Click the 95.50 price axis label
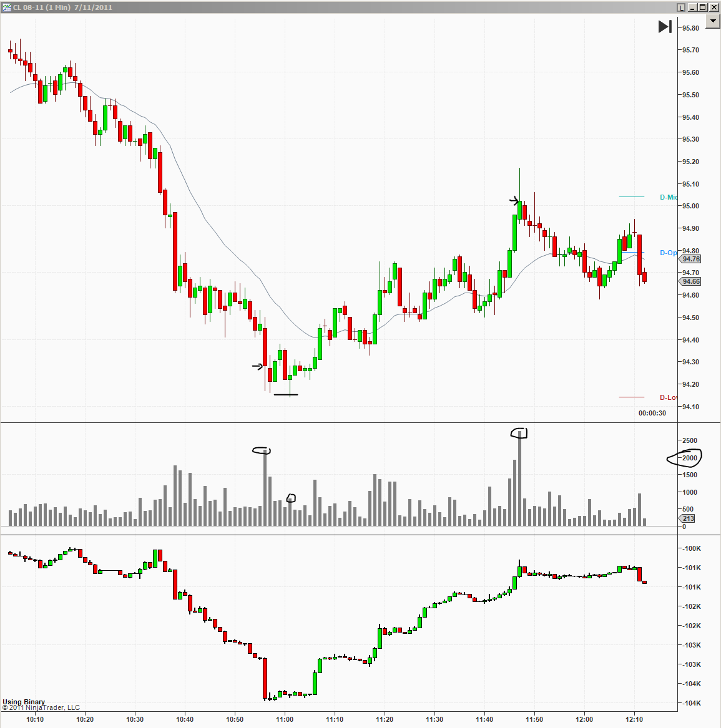 [690, 95]
